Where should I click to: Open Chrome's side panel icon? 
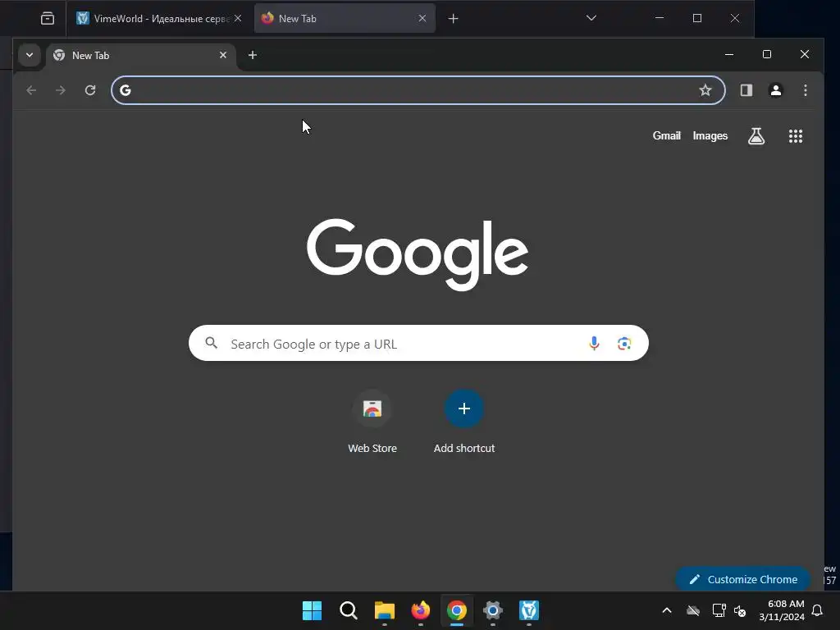coord(746,90)
